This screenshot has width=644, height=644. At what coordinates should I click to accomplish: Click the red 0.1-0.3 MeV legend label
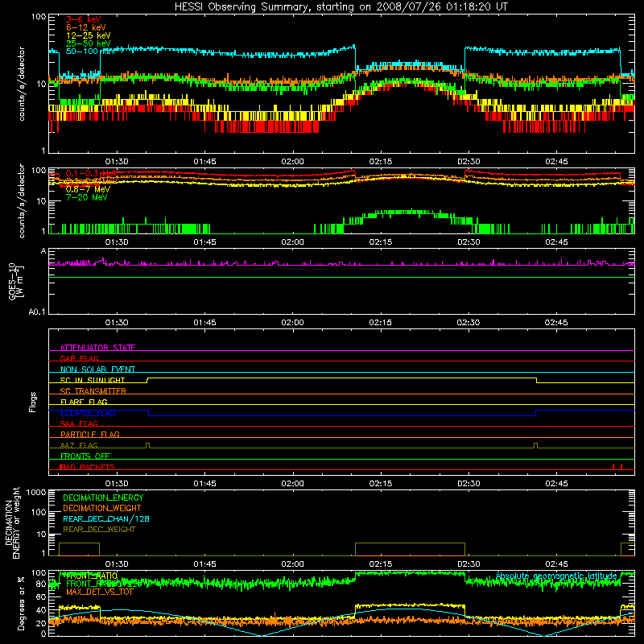[x=91, y=173]
